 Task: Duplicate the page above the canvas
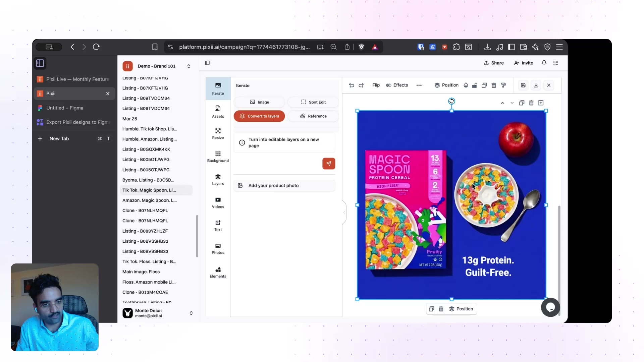point(522,103)
